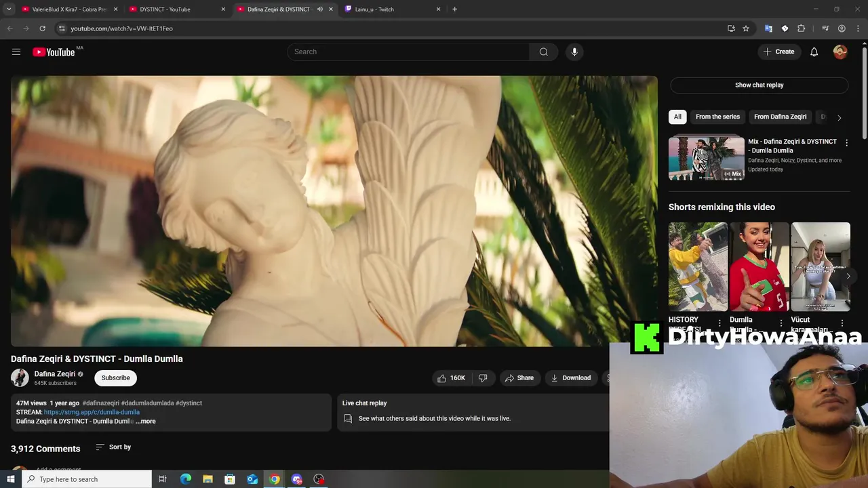
Task: Open more options for Mix playlist
Action: (846, 143)
